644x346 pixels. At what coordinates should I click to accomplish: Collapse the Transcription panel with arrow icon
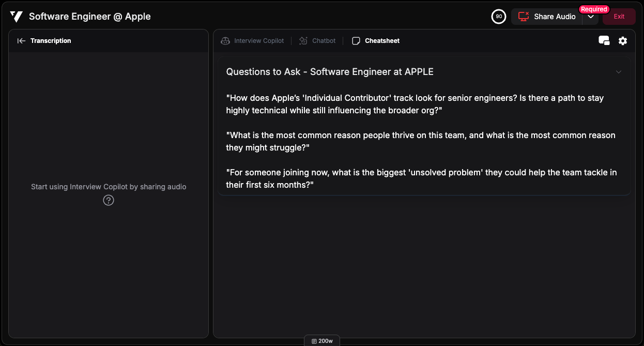21,41
